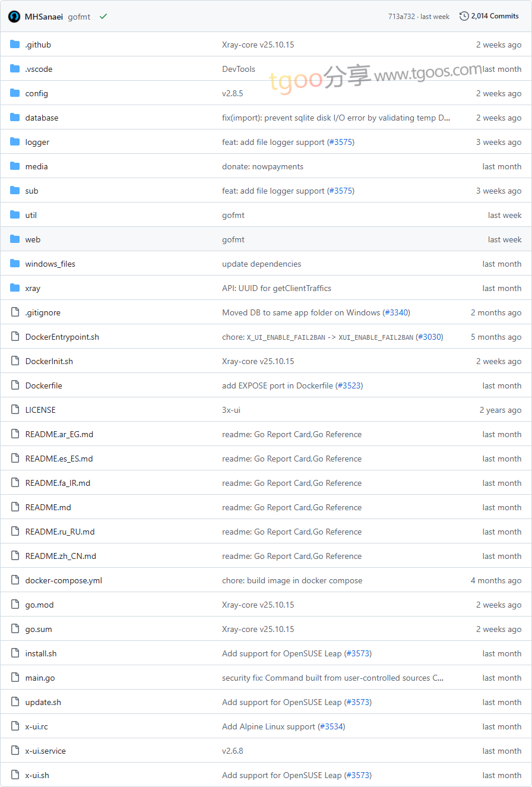
Task: Click the green commit status checkmark
Action: [x=103, y=17]
